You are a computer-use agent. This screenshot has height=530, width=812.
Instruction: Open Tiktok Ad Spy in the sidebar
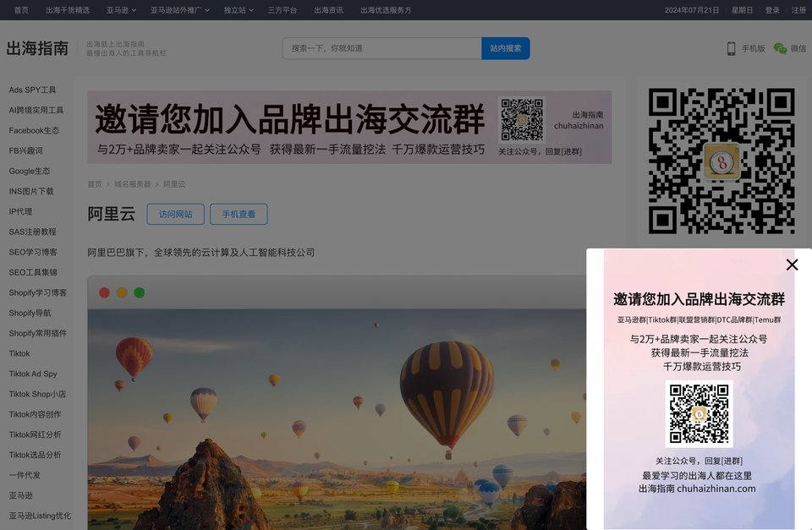coord(33,374)
